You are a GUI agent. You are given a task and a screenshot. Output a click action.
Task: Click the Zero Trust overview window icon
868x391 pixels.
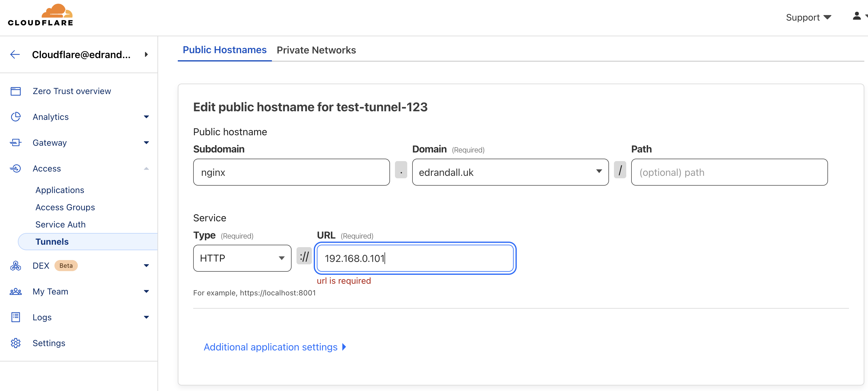[x=15, y=91]
